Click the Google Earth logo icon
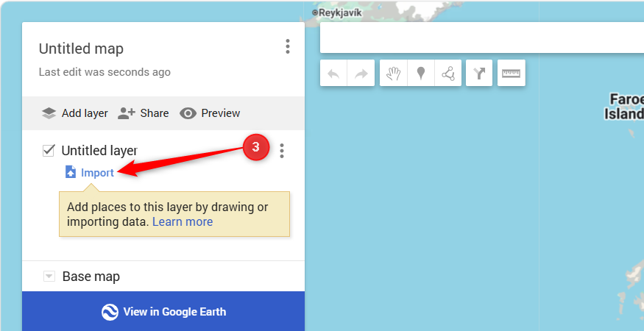Viewport: 644px width, 331px height. pos(110,312)
